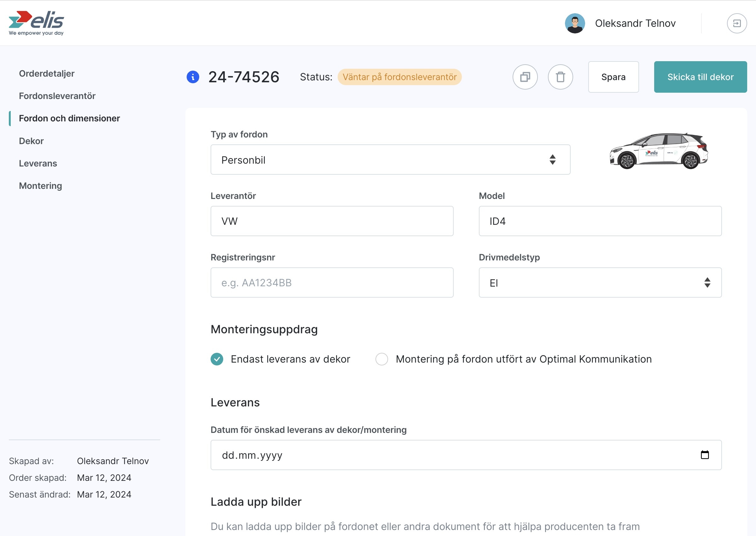
Task: Click Skicka till dekor button
Action: click(x=701, y=77)
